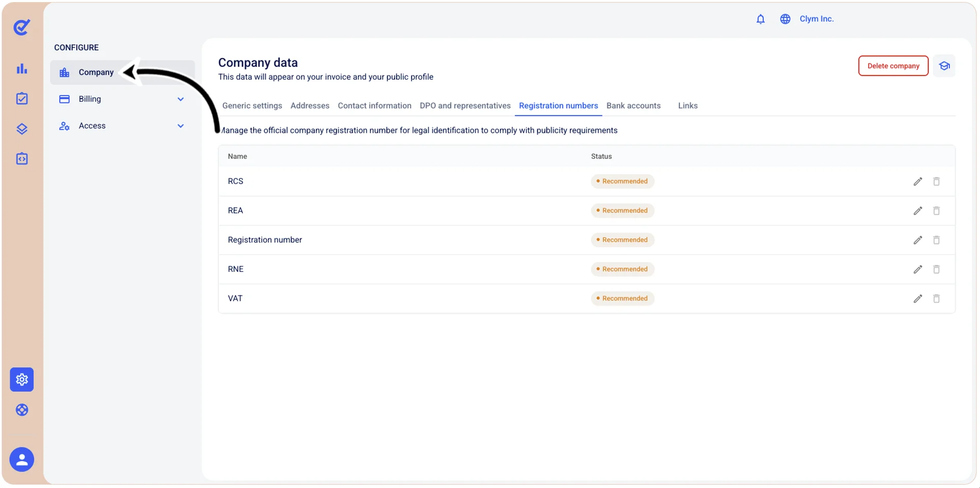Expand the Billing menu chevron
This screenshot has height=488, width=980.
pyautogui.click(x=180, y=99)
